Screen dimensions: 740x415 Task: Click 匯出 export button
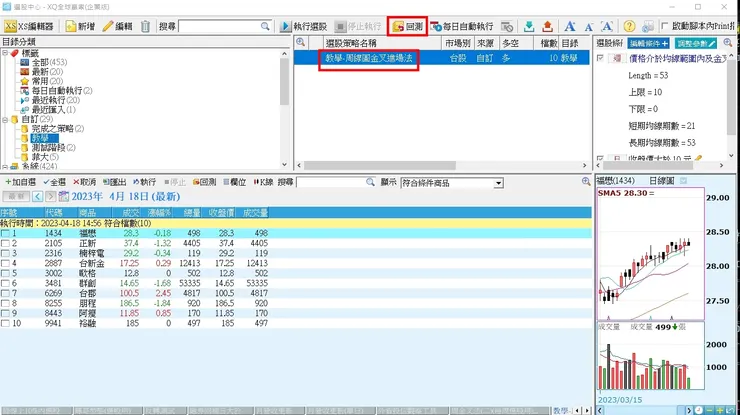click(114, 182)
